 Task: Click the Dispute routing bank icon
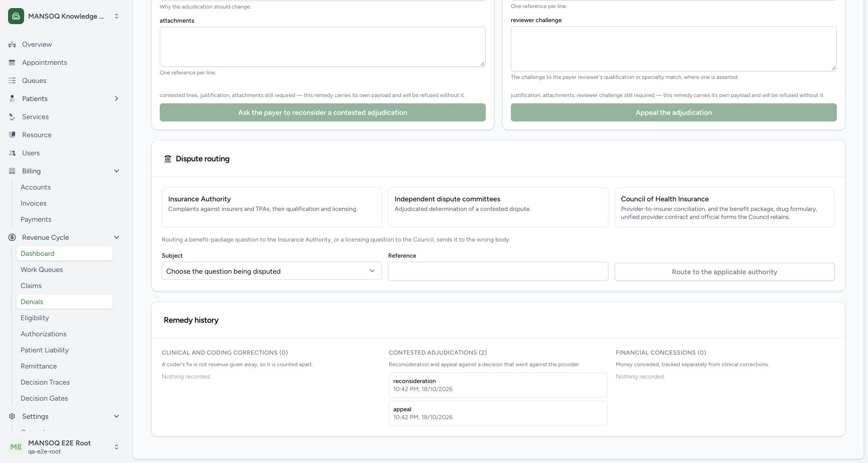(x=168, y=159)
